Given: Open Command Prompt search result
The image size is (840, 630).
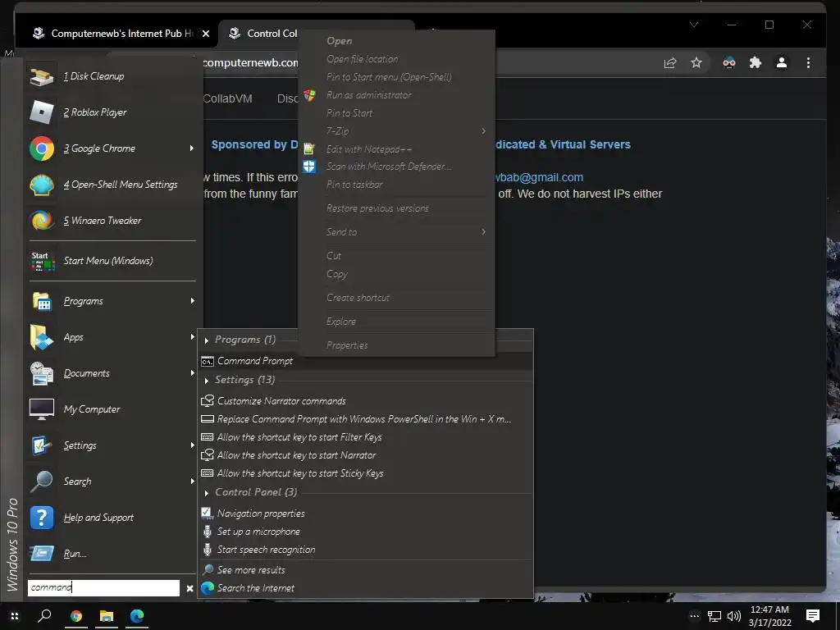Looking at the screenshot, I should click(x=366, y=361).
